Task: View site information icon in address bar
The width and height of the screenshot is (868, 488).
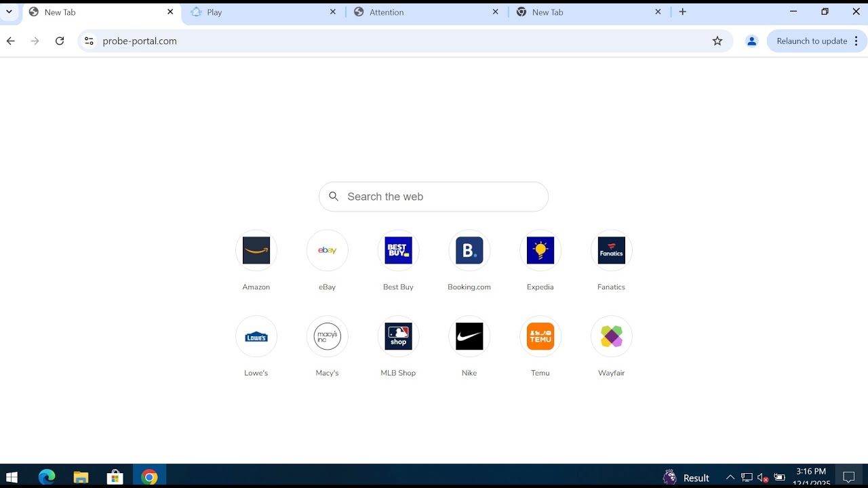Action: [89, 41]
